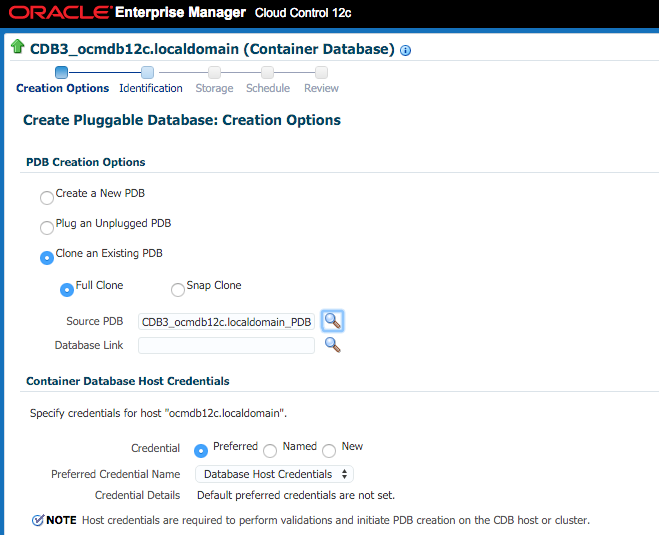Go to the Identification step
This screenshot has height=535, width=659.
tap(151, 88)
